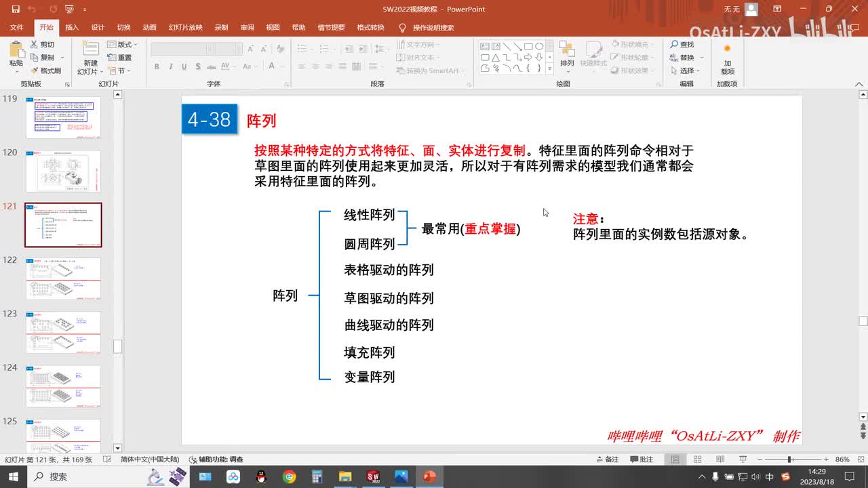Open the Add-ins (加载项) button
Image resolution: width=868 pixels, height=488 pixels.
[x=727, y=58]
